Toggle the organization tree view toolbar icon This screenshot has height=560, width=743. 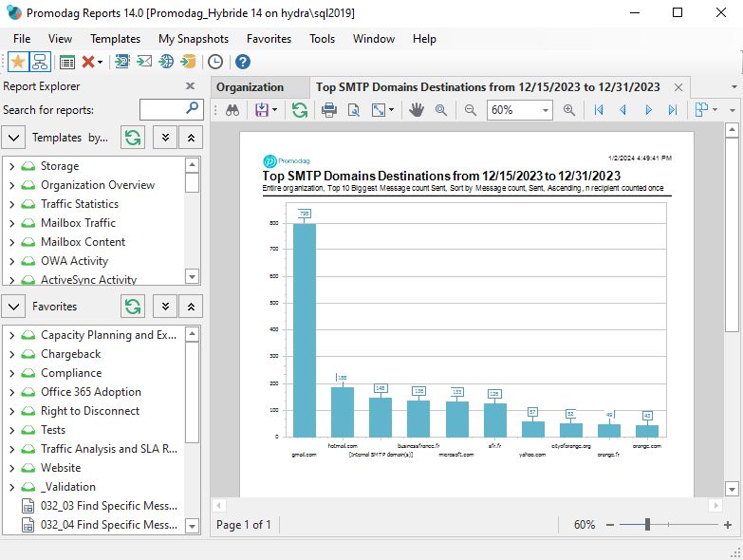pyautogui.click(x=40, y=62)
